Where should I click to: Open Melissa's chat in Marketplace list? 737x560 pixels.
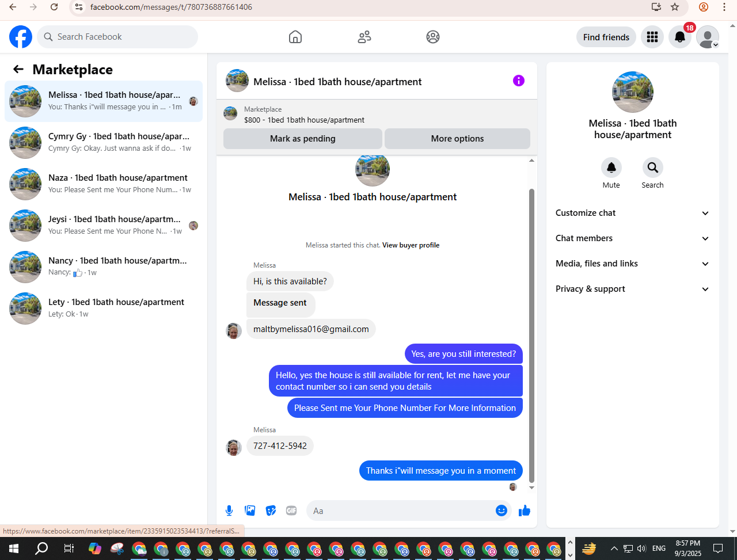coord(104,101)
